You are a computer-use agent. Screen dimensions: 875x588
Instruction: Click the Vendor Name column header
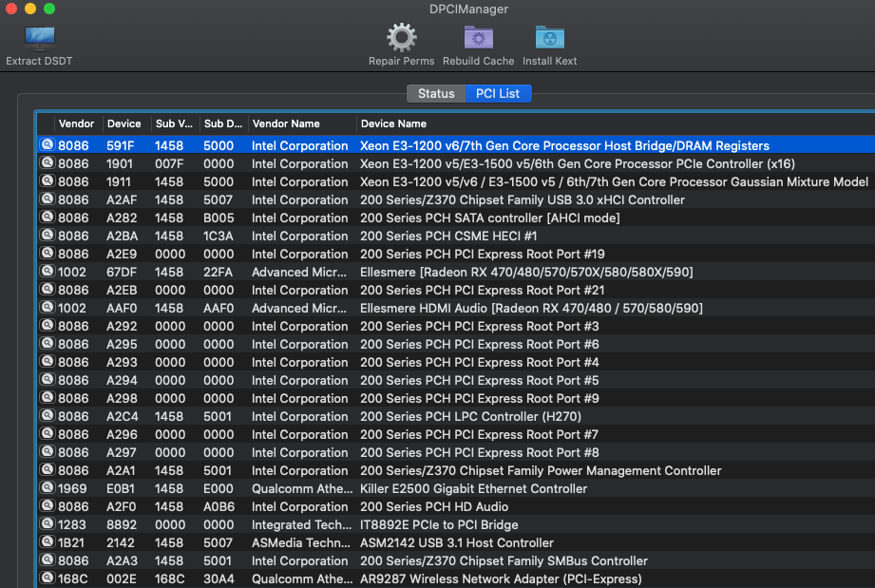[x=285, y=123]
